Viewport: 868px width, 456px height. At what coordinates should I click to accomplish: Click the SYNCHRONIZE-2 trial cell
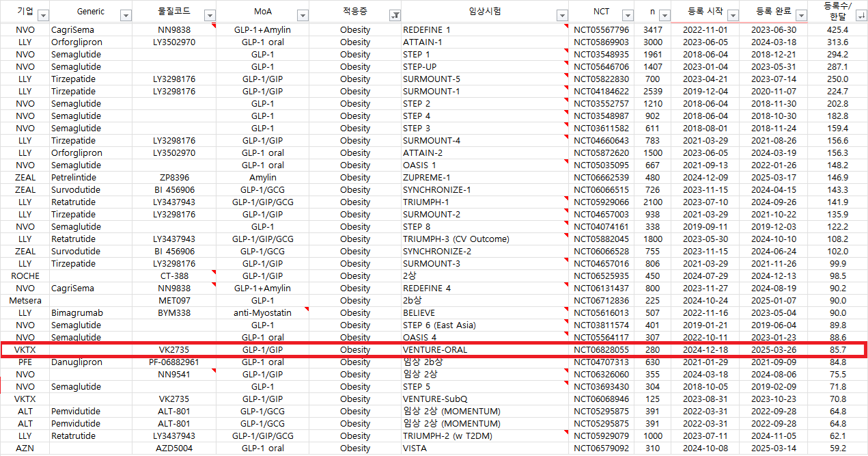(486, 252)
